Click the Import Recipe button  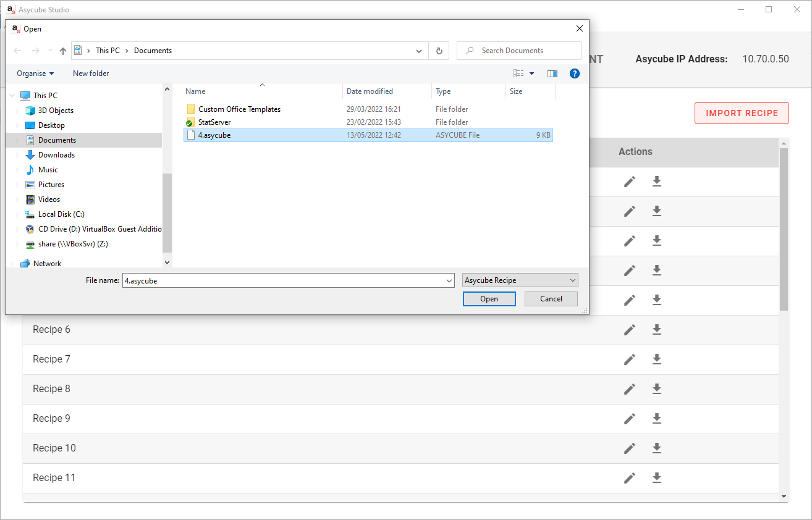742,113
